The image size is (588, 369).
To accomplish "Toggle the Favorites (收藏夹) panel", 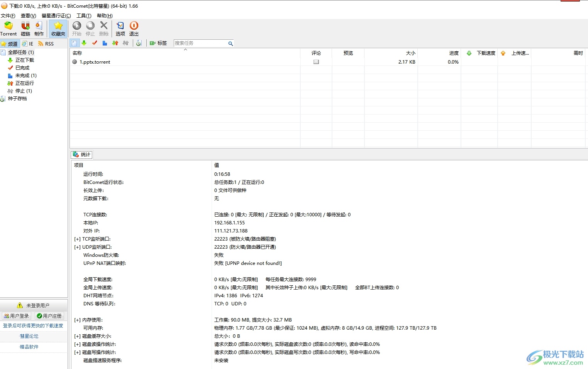I will (x=58, y=29).
